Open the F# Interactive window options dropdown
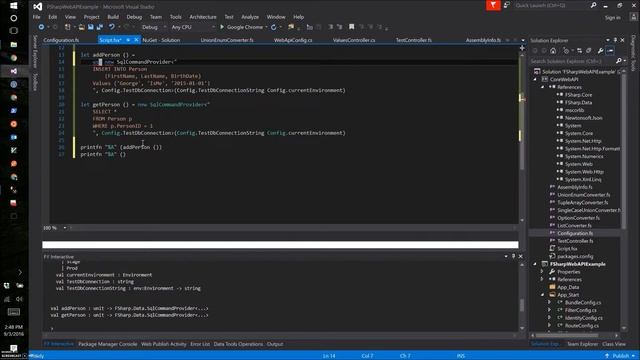Image resolution: width=640 pixels, height=360 pixels. [x=506, y=256]
